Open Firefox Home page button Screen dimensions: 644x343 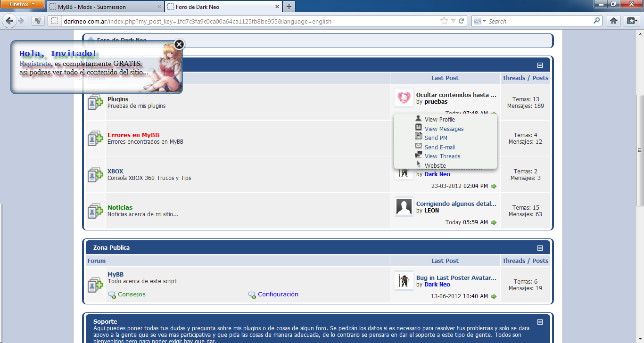pos(614,21)
